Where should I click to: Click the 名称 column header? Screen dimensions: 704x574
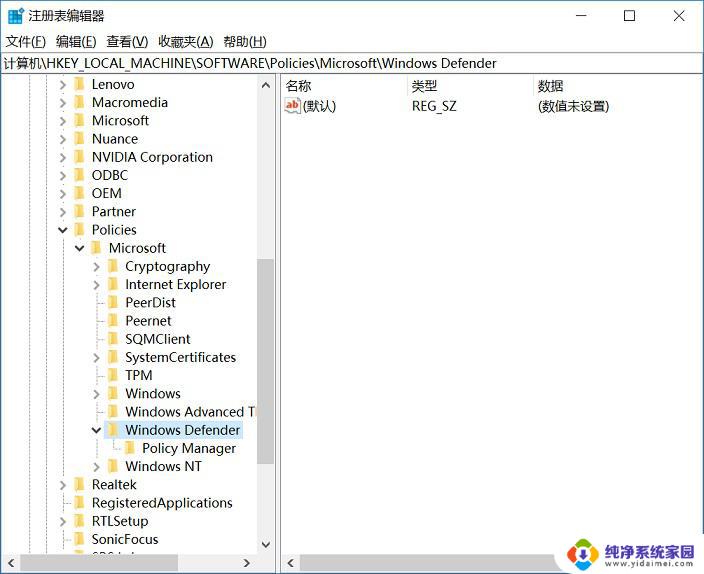tap(345, 85)
